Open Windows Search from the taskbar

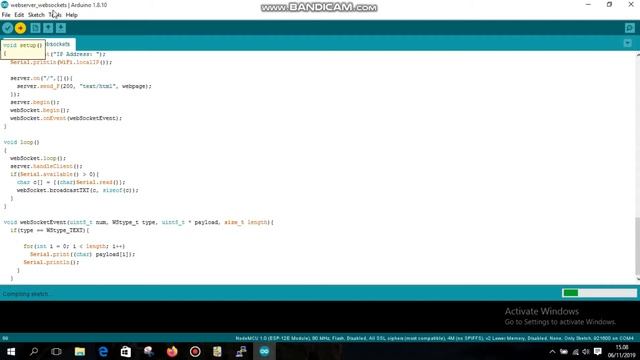tap(34, 351)
